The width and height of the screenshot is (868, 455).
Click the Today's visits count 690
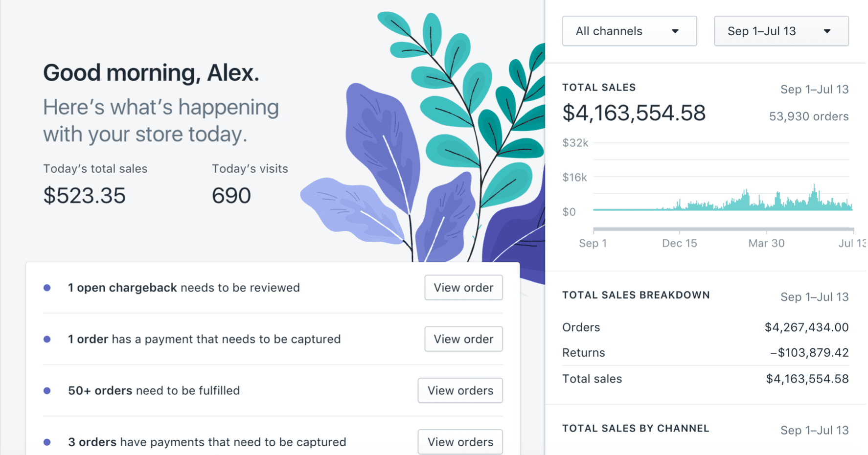(x=231, y=196)
